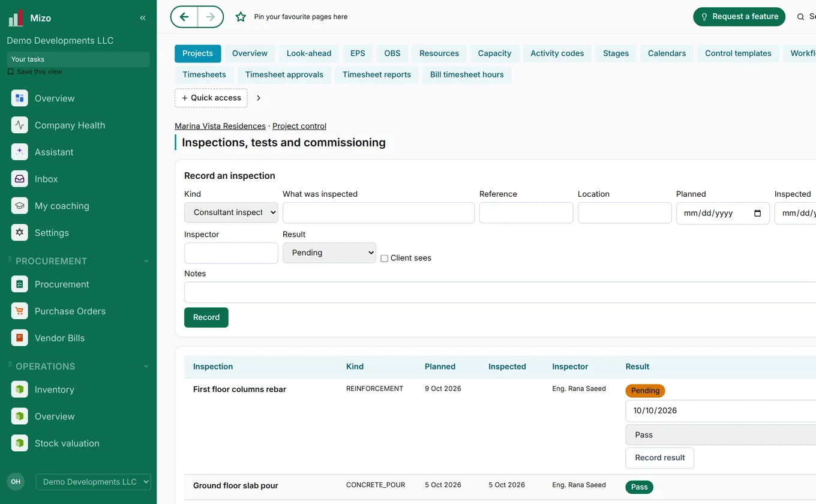Click the 10/10/2026 date field

coord(720,411)
